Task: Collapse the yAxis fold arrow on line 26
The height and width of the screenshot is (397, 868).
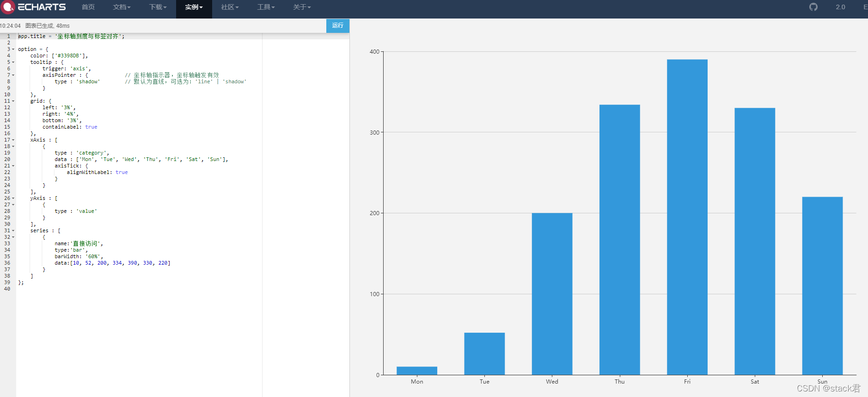Action: pos(13,198)
